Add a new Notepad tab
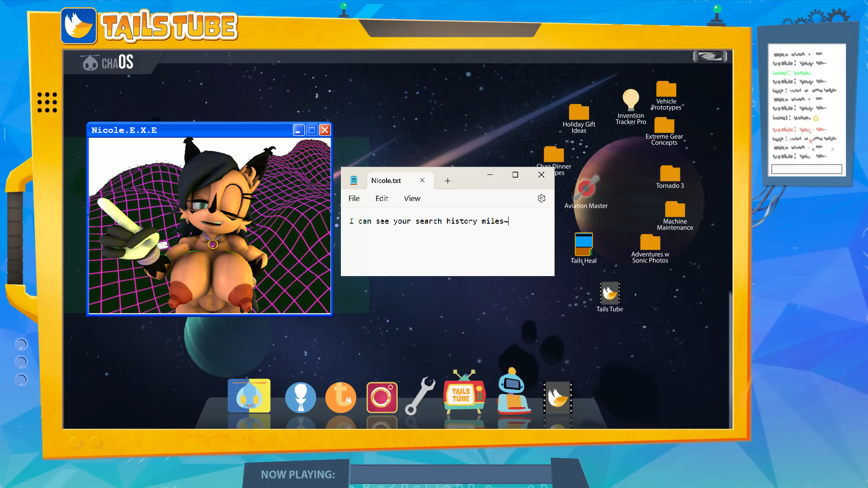 447,181
